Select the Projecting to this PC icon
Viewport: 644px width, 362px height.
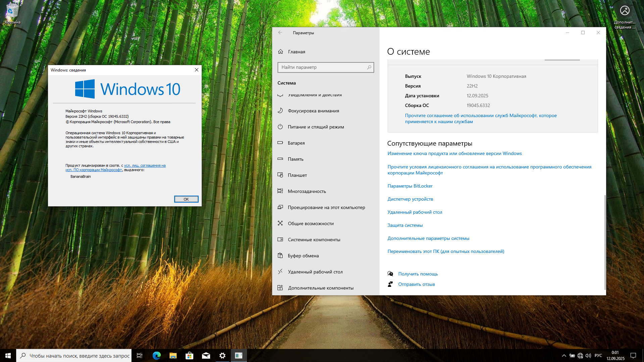280,207
